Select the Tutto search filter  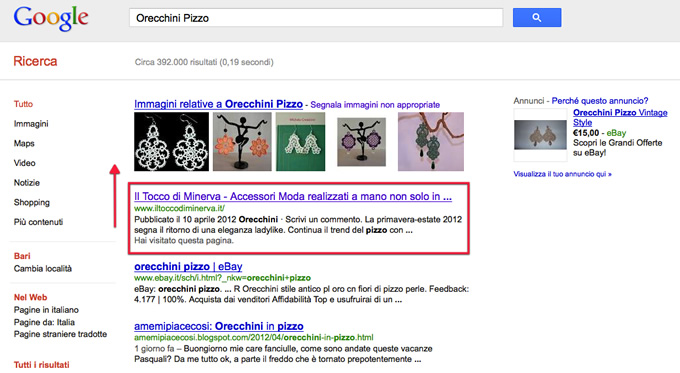pos(23,104)
